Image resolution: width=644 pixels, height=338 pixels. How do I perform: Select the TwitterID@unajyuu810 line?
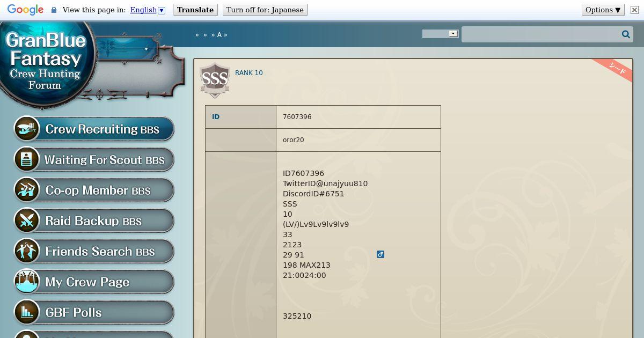click(x=325, y=183)
